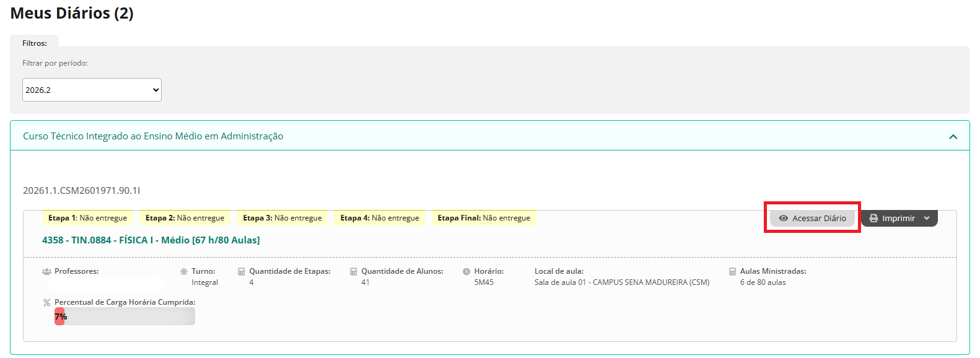Click the Etapa 1 Não entregue badge
980x358 pixels.
point(87,218)
